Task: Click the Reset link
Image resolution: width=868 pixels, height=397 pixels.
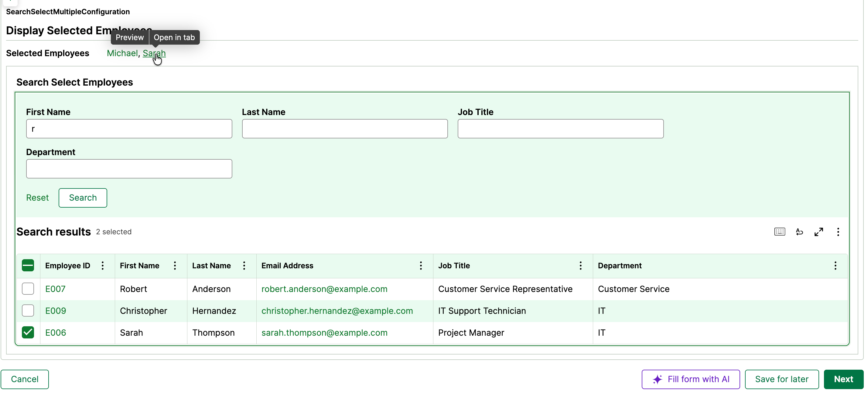Action: coord(37,198)
